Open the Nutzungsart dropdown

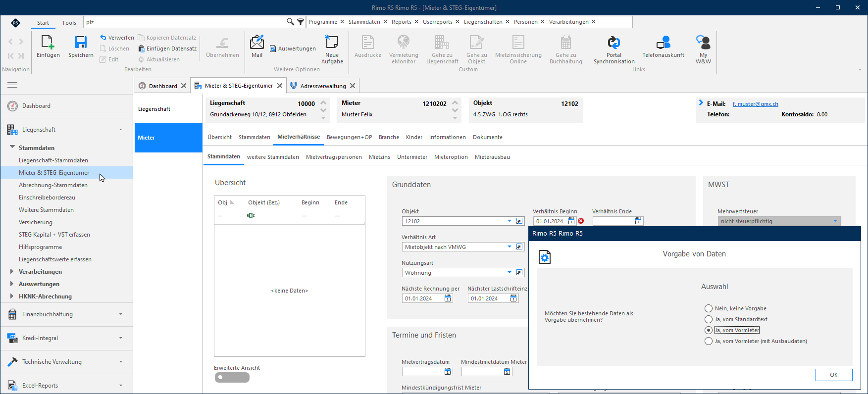click(x=509, y=273)
